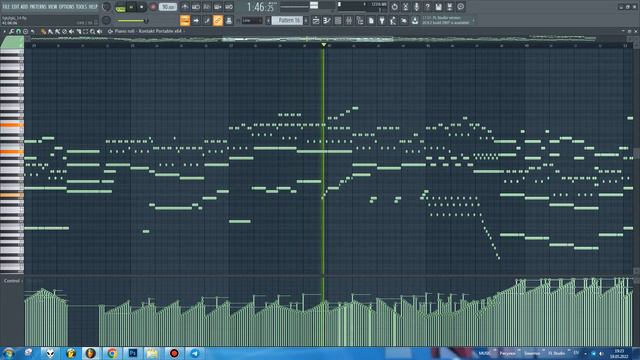Select the piano roll draw pencil tool

[44, 31]
